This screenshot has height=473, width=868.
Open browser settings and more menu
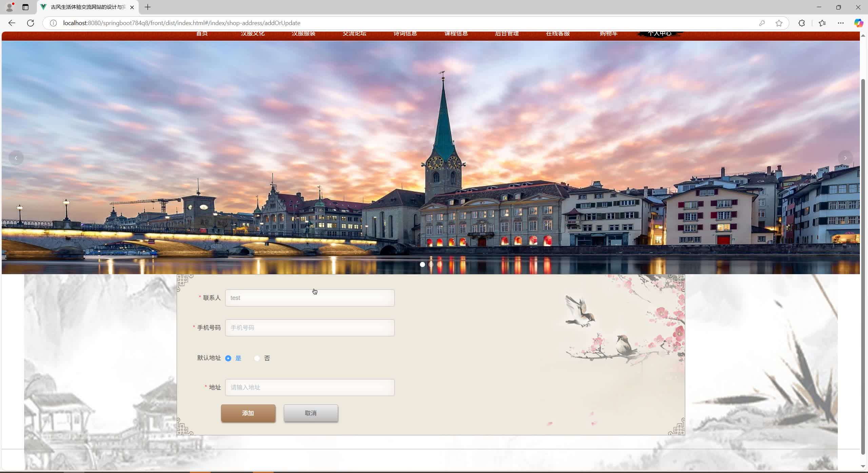(841, 23)
